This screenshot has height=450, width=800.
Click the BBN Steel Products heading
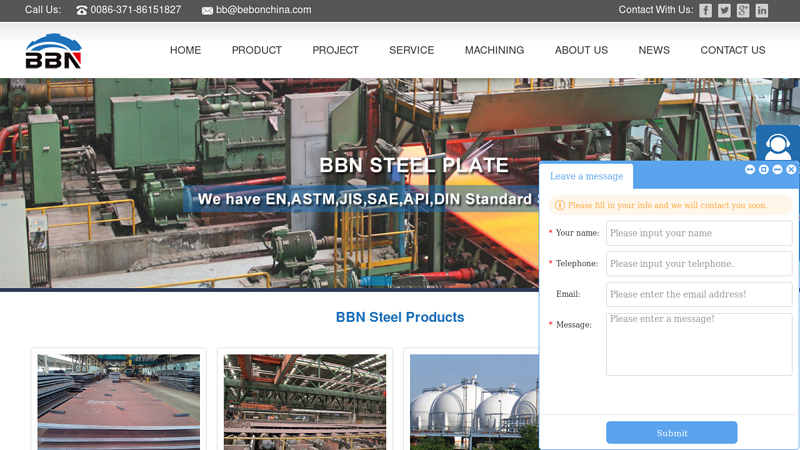click(x=400, y=317)
